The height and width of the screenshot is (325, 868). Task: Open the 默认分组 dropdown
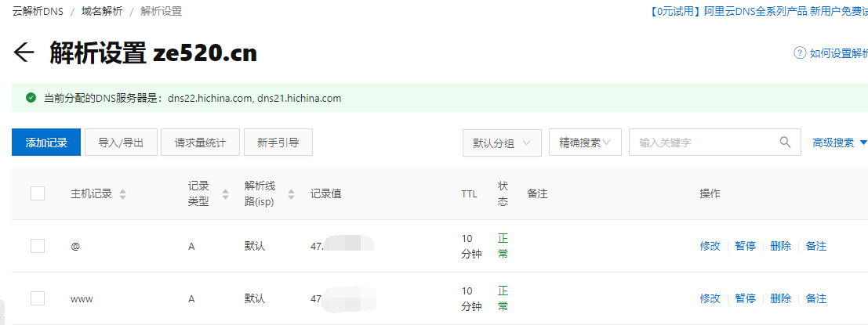click(502, 143)
